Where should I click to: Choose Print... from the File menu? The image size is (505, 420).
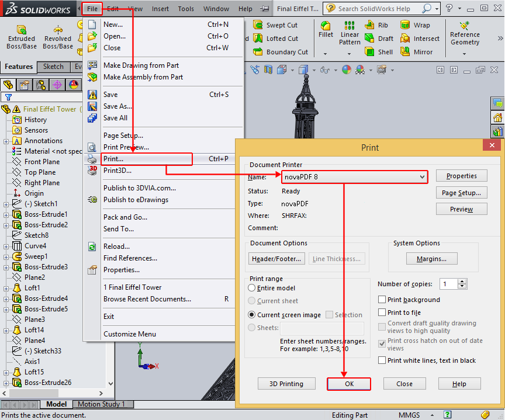click(147, 159)
